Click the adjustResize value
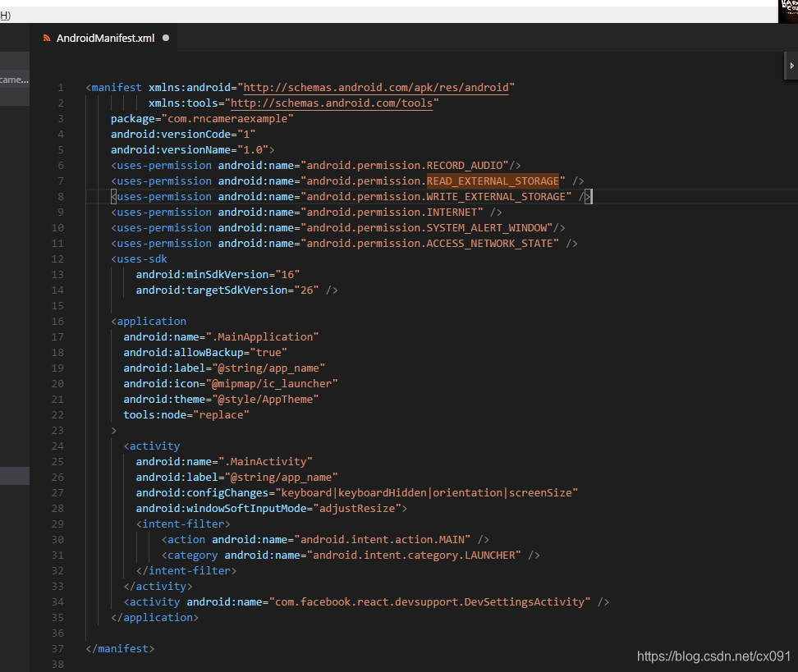The width and height of the screenshot is (798, 672). point(357,508)
